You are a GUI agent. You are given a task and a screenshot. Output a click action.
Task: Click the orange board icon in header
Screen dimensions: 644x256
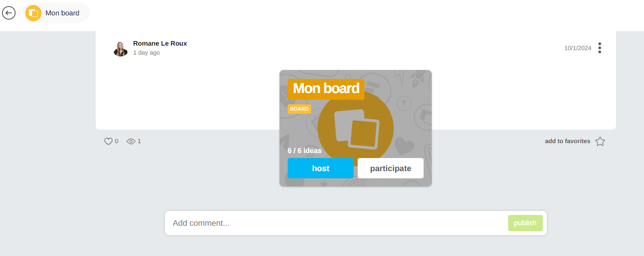(33, 13)
